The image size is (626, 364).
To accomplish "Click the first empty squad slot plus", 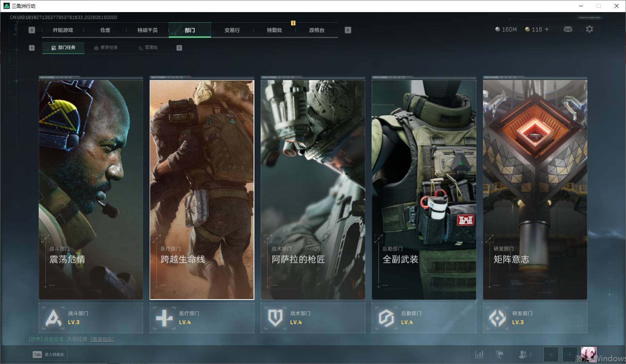I will [551, 355].
